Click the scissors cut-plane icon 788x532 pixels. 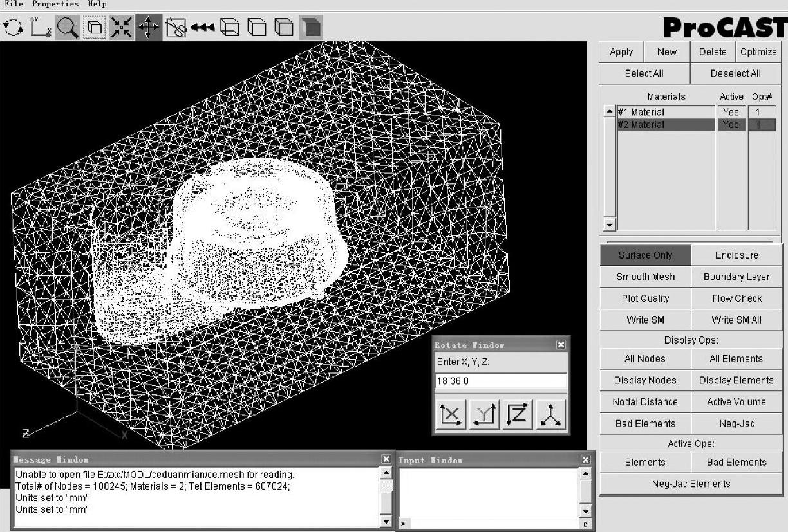(176, 27)
